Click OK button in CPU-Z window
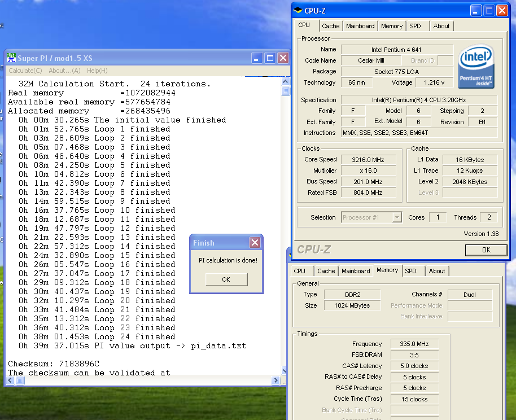This screenshot has height=420, width=516. (x=486, y=250)
